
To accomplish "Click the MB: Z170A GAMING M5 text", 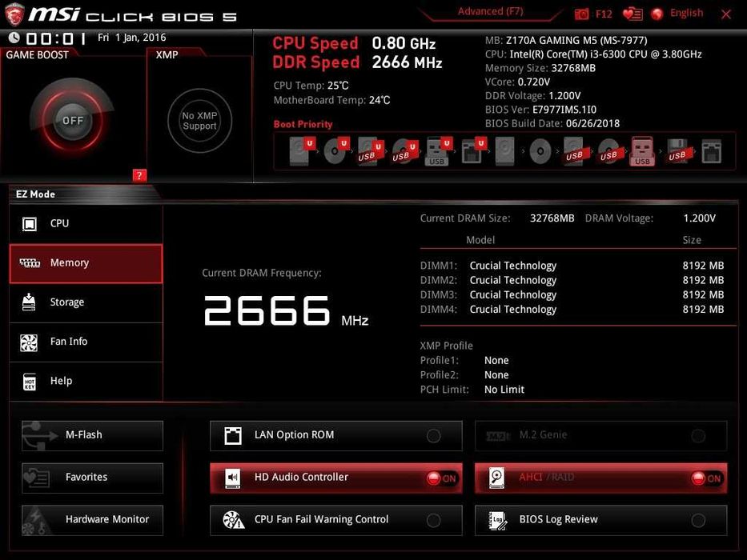I will click(x=566, y=41).
